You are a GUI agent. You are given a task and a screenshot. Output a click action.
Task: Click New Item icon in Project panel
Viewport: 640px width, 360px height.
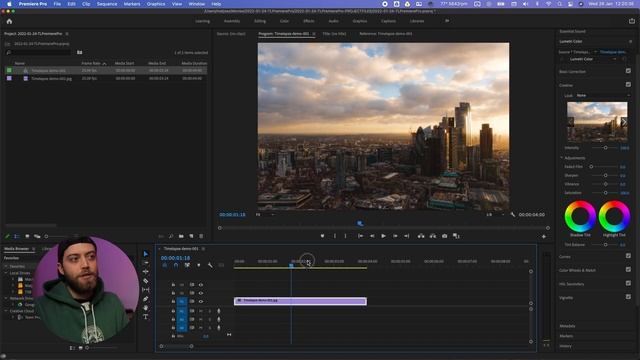click(191, 236)
